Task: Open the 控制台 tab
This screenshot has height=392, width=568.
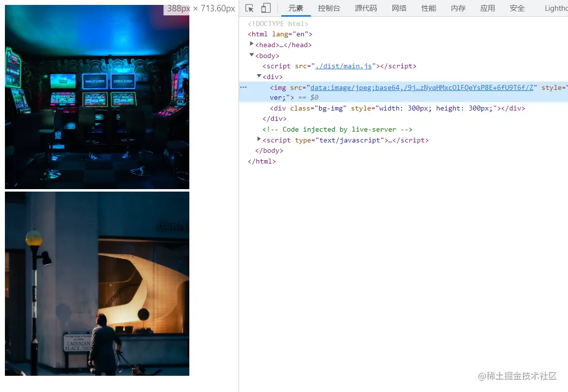Action: click(x=329, y=8)
